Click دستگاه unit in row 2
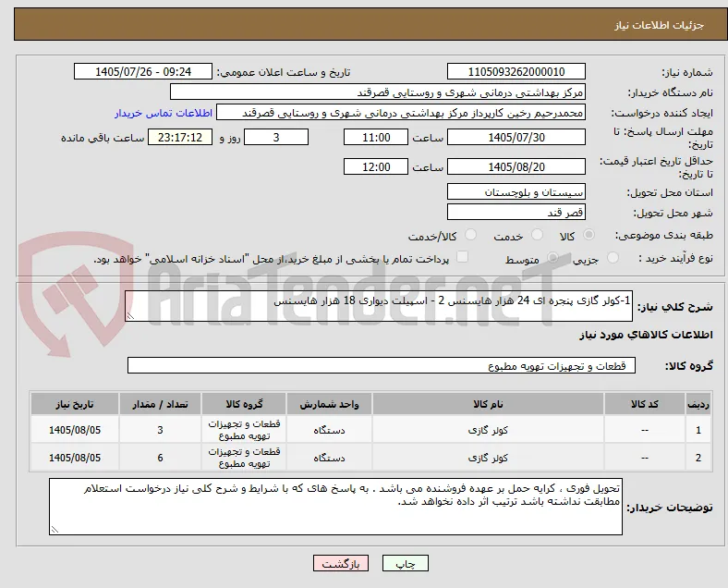728x588 pixels. coord(329,459)
